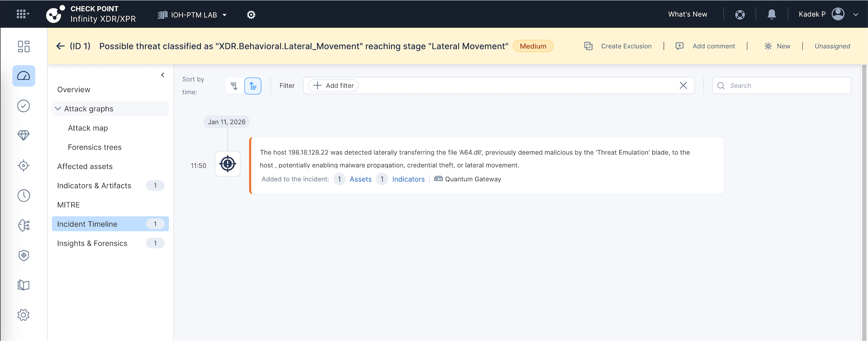Screen dimensions: 868x341
Task: Sort timeline by time ascending
Action: pos(253,86)
